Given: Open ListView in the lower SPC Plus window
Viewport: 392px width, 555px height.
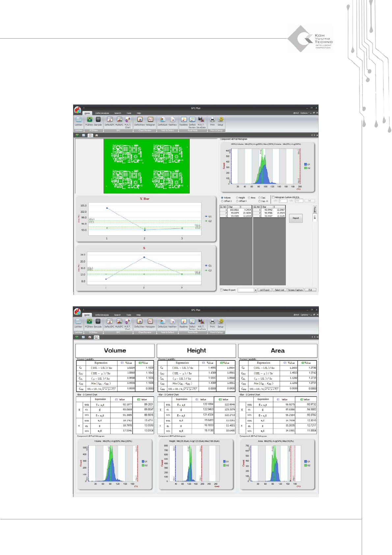Looking at the screenshot, I should (x=78, y=323).
